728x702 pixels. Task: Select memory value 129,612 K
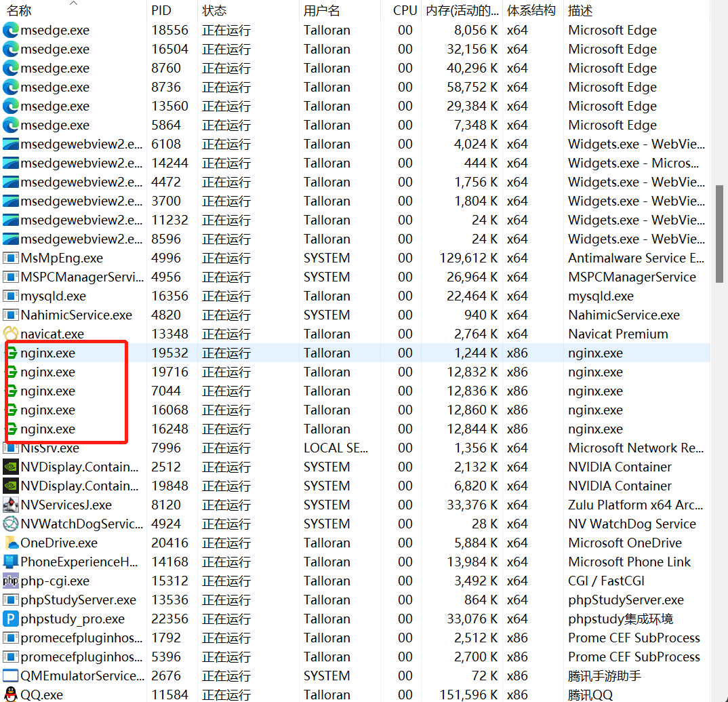468,258
